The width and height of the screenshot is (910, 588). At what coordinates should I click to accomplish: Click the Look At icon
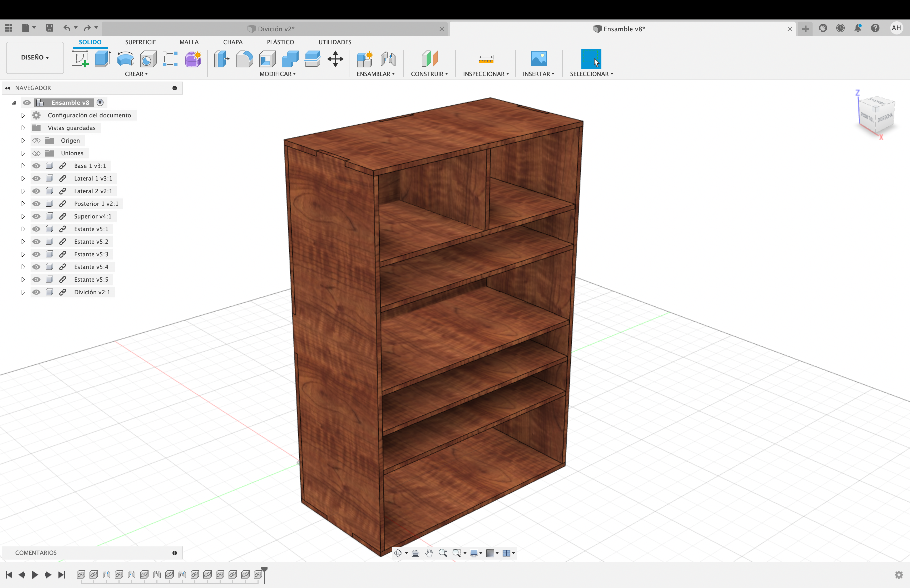[416, 553]
